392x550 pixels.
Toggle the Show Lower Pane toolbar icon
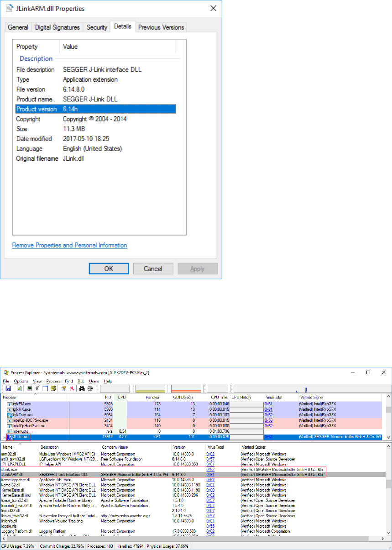[45, 388]
